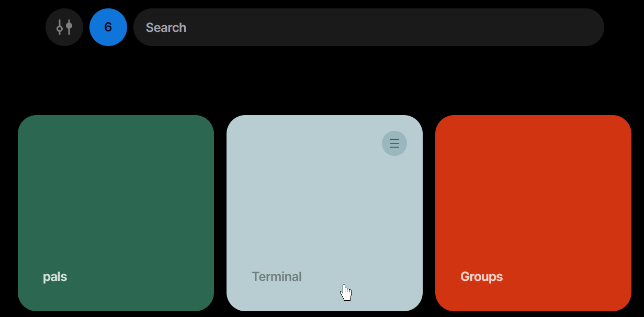
Task: Open the red Groups card
Action: [x=533, y=213]
